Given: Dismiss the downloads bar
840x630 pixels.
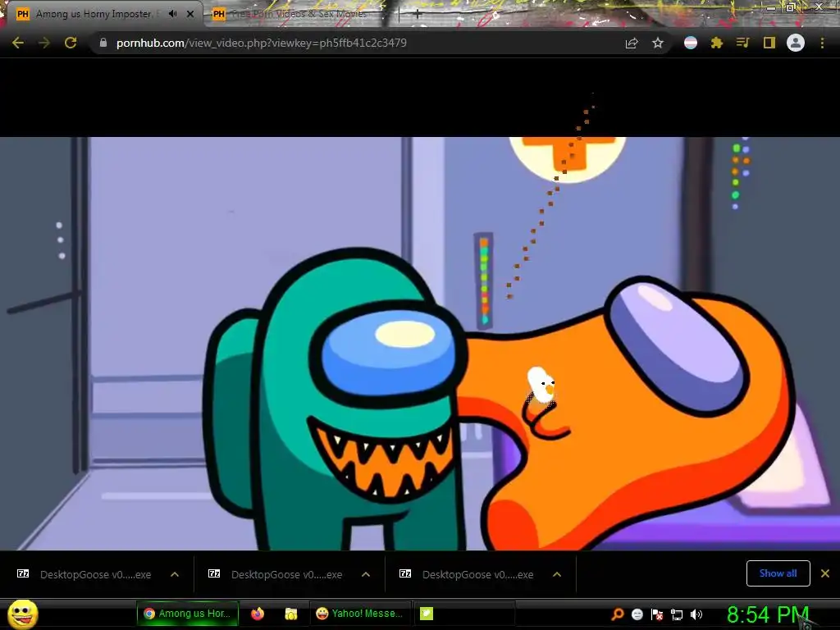Looking at the screenshot, I should point(825,573).
